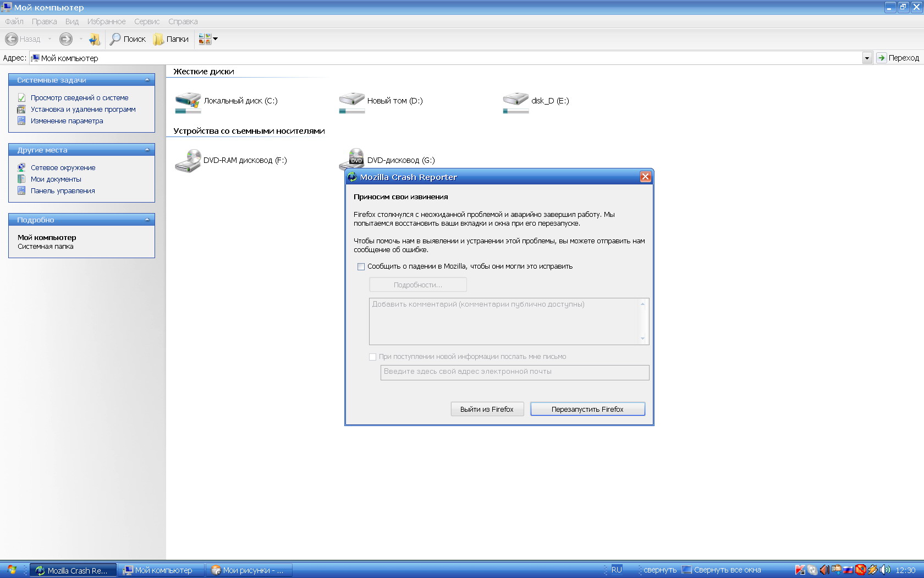The image size is (924, 578).
Task: Open Local Disk (C:) drive icon
Action: click(188, 101)
